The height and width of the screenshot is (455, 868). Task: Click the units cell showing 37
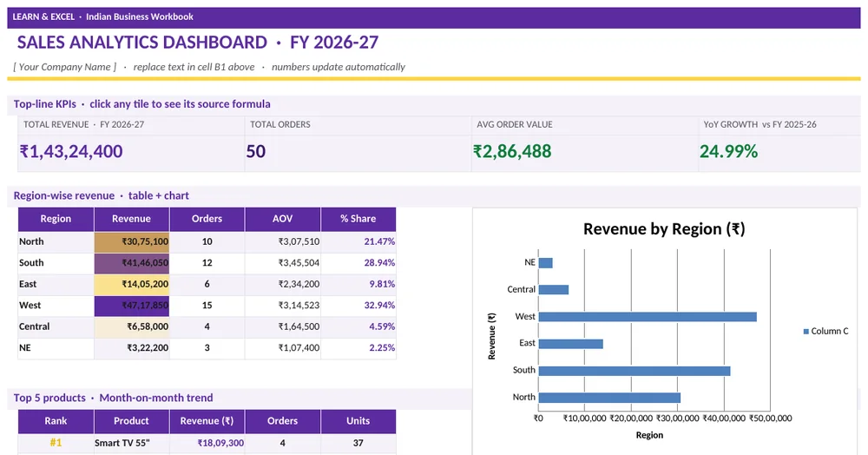(358, 443)
